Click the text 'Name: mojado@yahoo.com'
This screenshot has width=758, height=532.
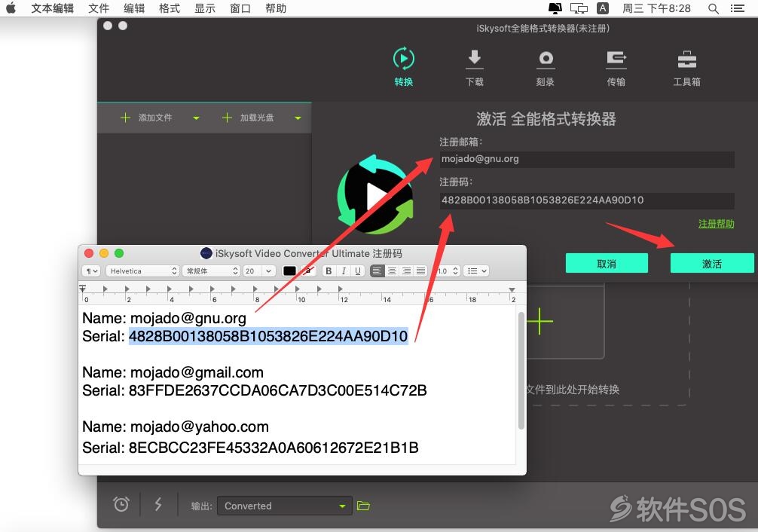pyautogui.click(x=176, y=427)
